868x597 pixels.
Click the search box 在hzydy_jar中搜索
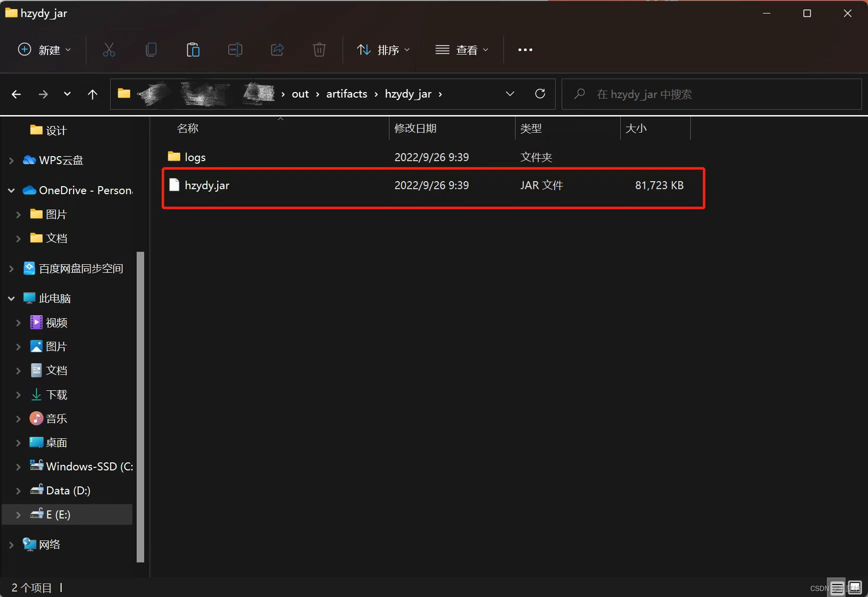(646, 94)
